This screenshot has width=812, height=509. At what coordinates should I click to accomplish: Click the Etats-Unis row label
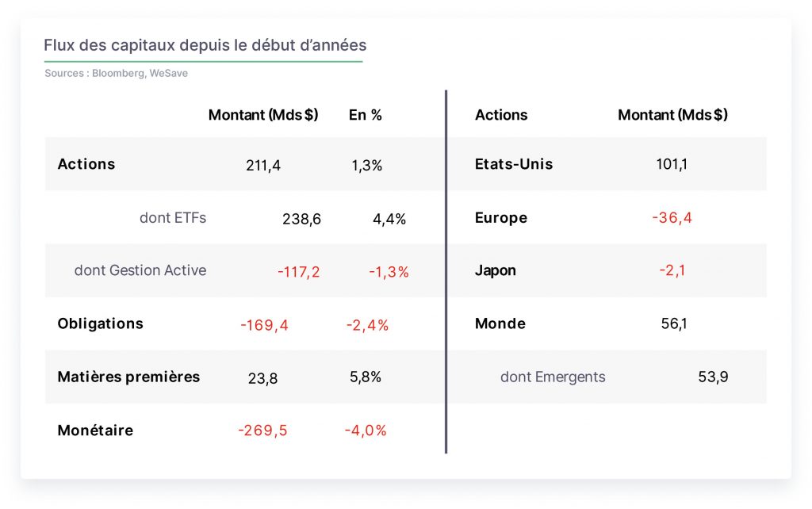coord(514,164)
